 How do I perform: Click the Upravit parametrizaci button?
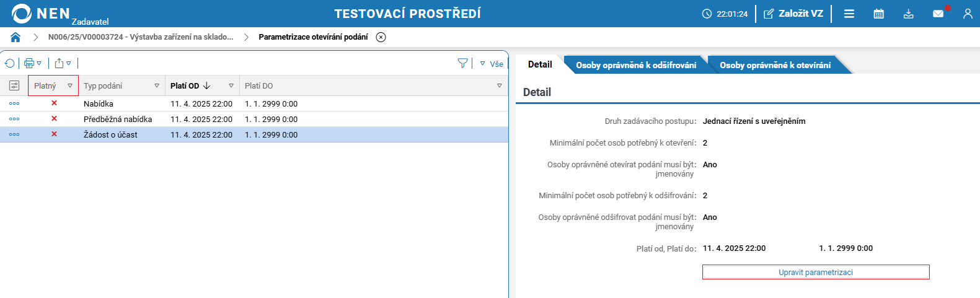(x=815, y=272)
